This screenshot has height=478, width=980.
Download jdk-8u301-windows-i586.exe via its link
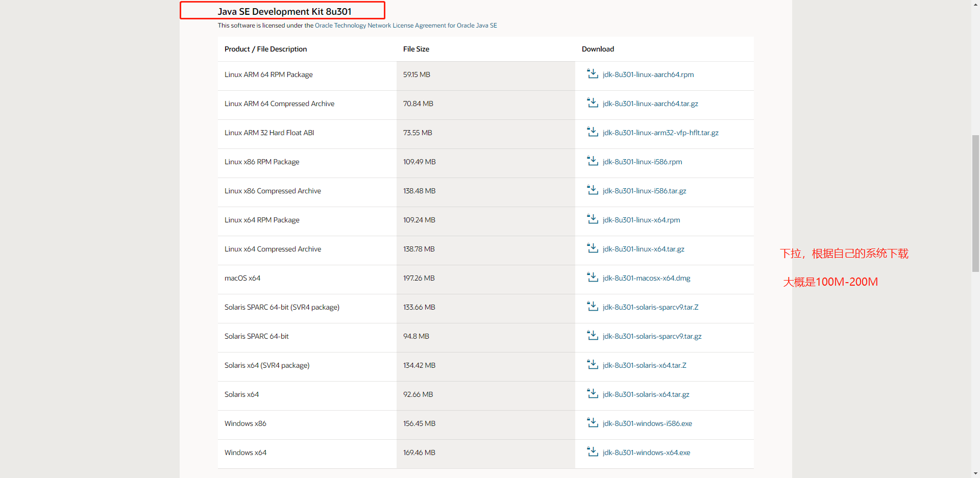pos(647,423)
